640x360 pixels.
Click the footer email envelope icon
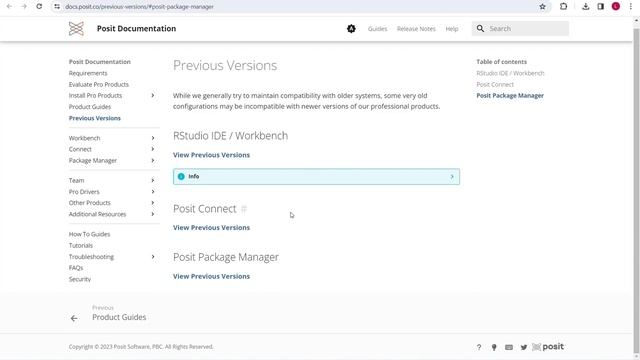509,347
